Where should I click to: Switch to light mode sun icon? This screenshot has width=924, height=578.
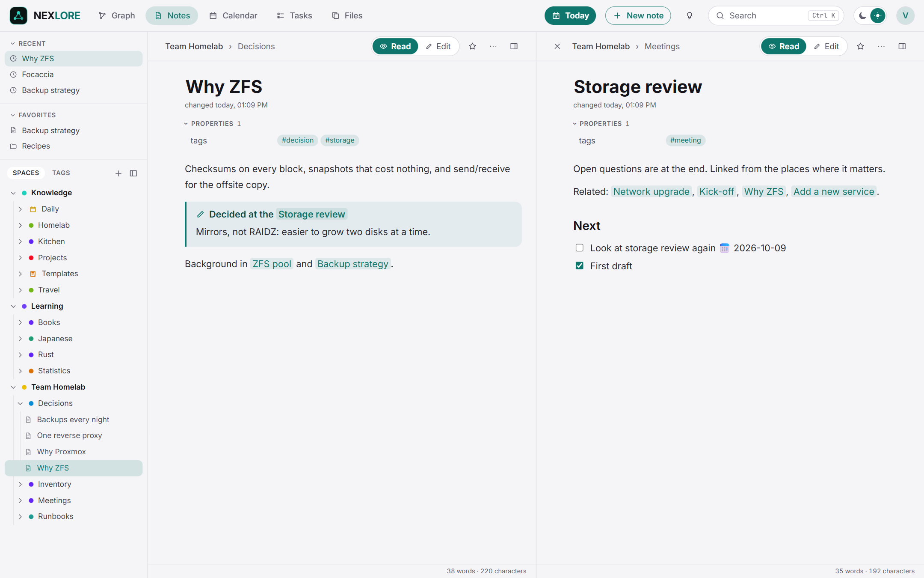click(878, 16)
